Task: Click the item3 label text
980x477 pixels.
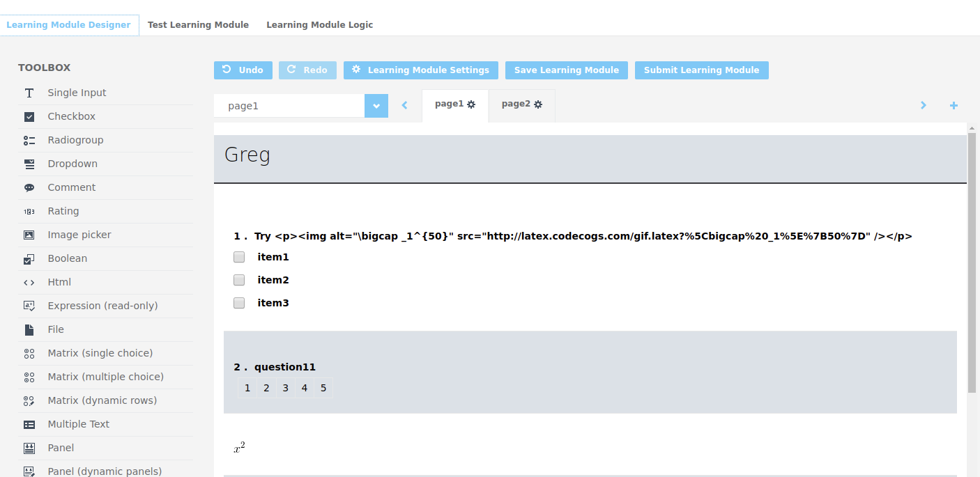Action: click(273, 303)
